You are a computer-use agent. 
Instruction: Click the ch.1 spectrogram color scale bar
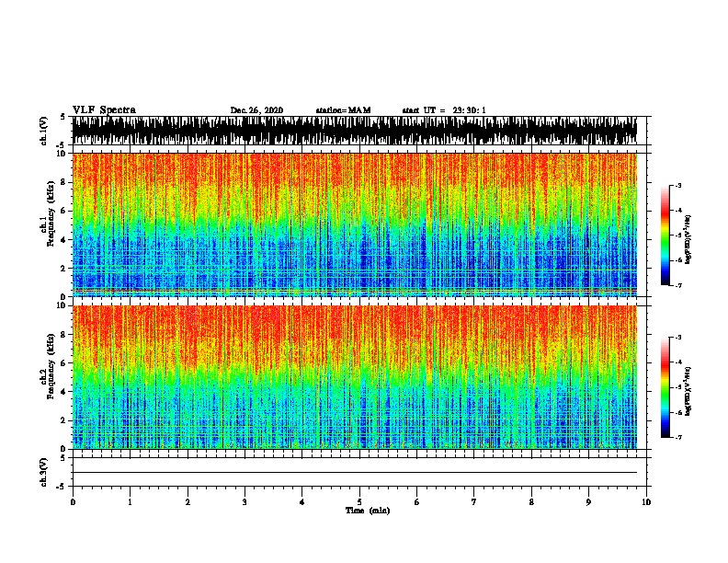(665, 236)
